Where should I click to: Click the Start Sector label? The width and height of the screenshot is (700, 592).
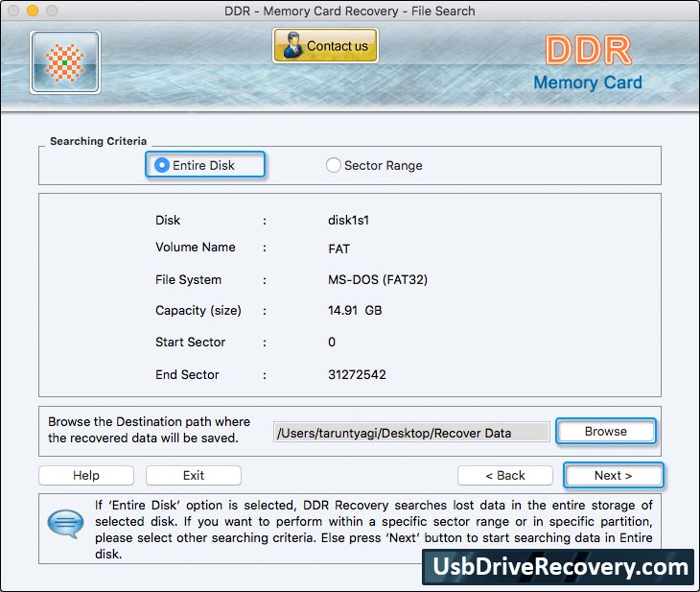point(190,343)
